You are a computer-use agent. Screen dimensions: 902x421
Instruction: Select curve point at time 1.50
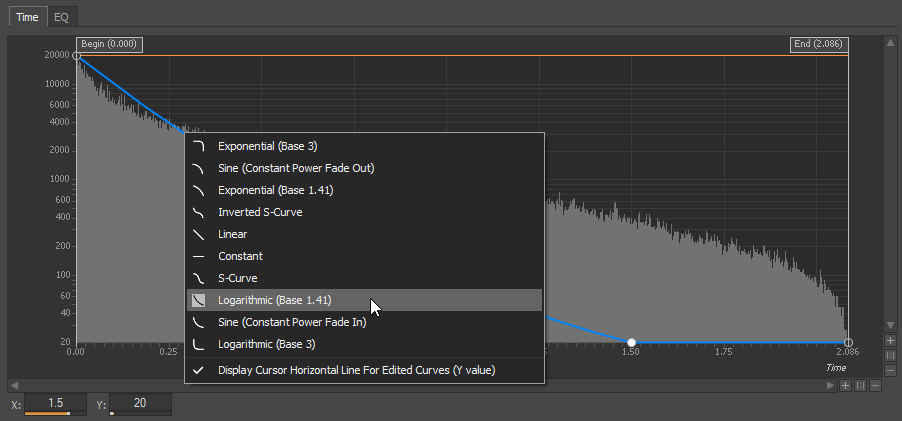tap(631, 343)
